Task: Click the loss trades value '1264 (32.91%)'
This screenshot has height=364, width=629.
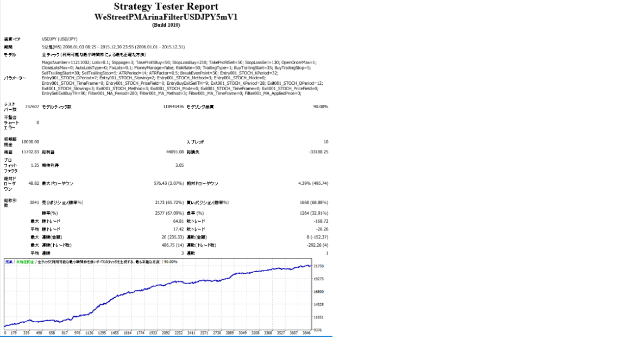Action: 314,213
